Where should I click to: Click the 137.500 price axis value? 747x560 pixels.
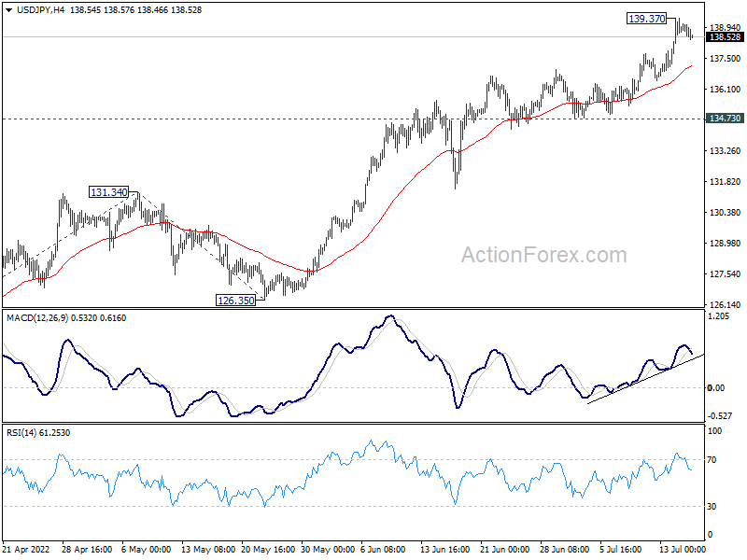pos(726,58)
